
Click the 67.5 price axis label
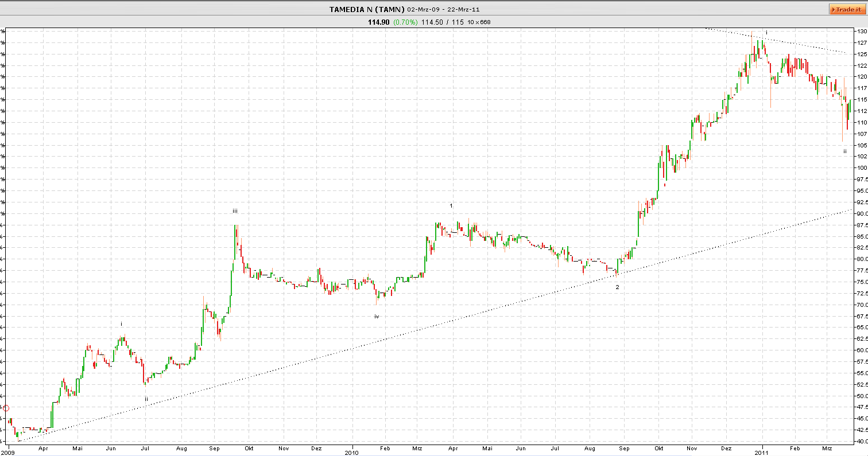coord(862,315)
